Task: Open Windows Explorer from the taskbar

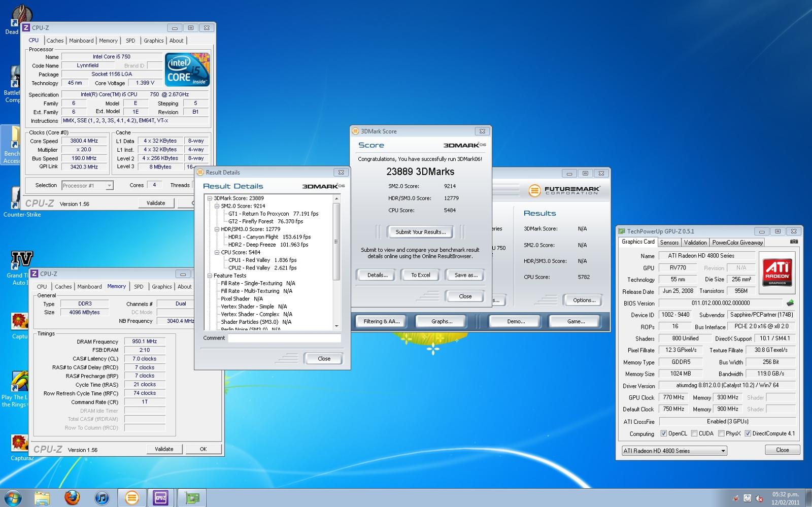Action: click(42, 498)
